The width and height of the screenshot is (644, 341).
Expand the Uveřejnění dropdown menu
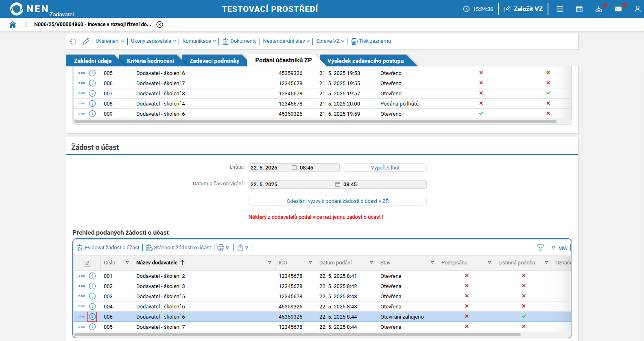[110, 41]
